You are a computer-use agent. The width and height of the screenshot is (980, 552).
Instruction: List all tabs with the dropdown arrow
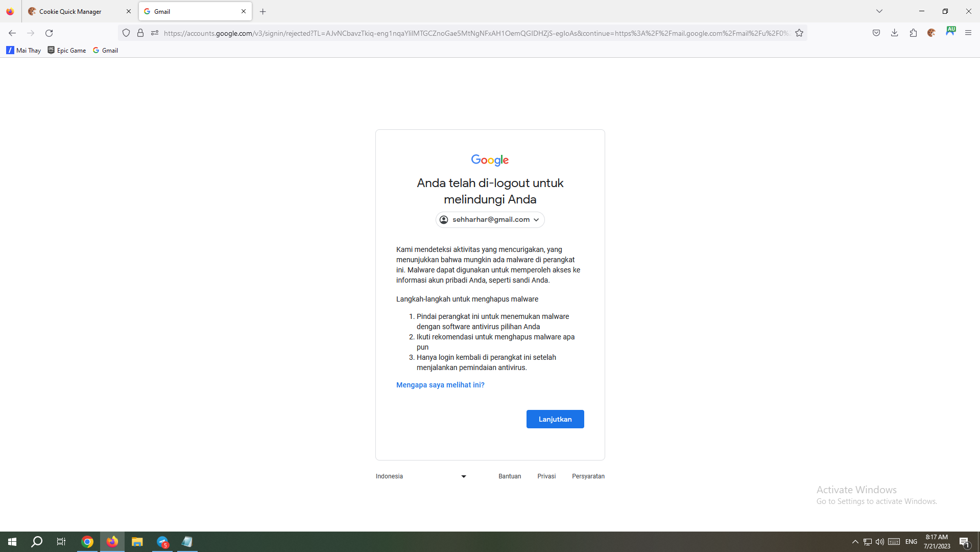pos(879,11)
